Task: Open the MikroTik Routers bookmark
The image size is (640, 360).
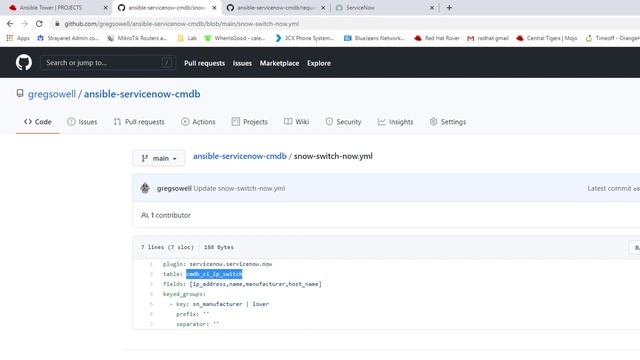Action: 137,38
